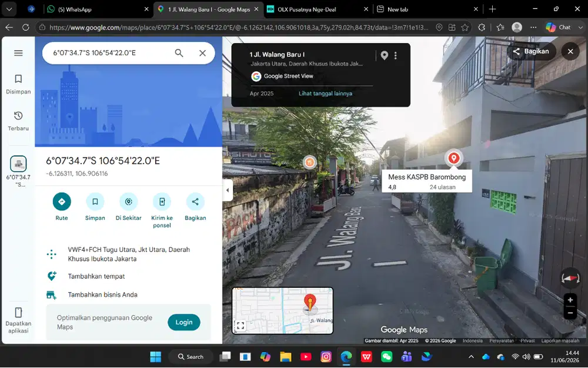Viewport: 588px width, 368px height.
Task: Open the Windows Start menu
Action: pyautogui.click(x=155, y=357)
